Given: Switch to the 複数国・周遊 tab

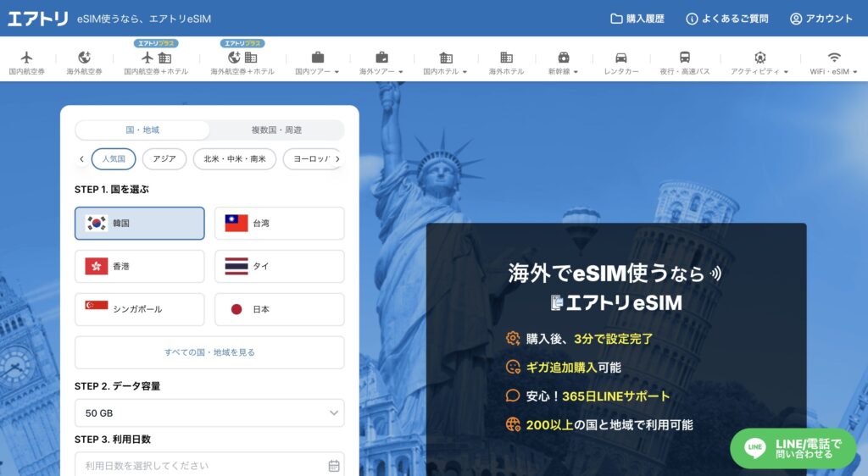Looking at the screenshot, I should pyautogui.click(x=276, y=130).
